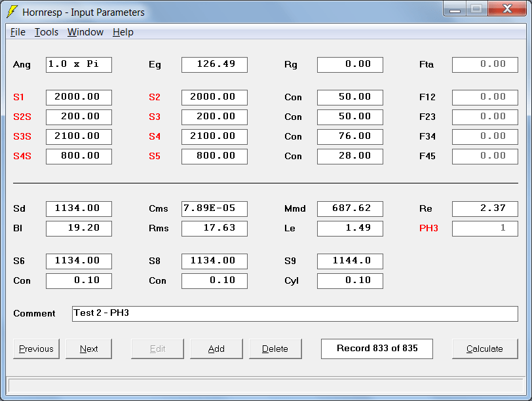532x401 pixels.
Task: Click the Cyl label next to S9 length
Action: (292, 281)
